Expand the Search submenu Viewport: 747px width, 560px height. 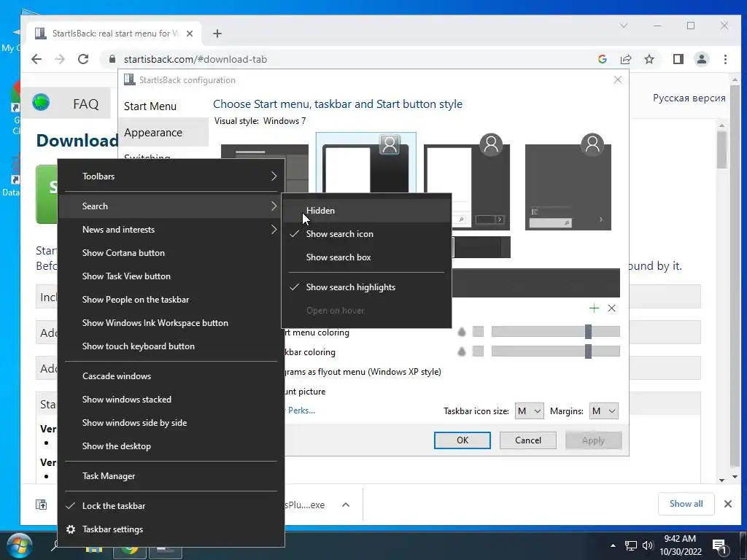point(171,206)
